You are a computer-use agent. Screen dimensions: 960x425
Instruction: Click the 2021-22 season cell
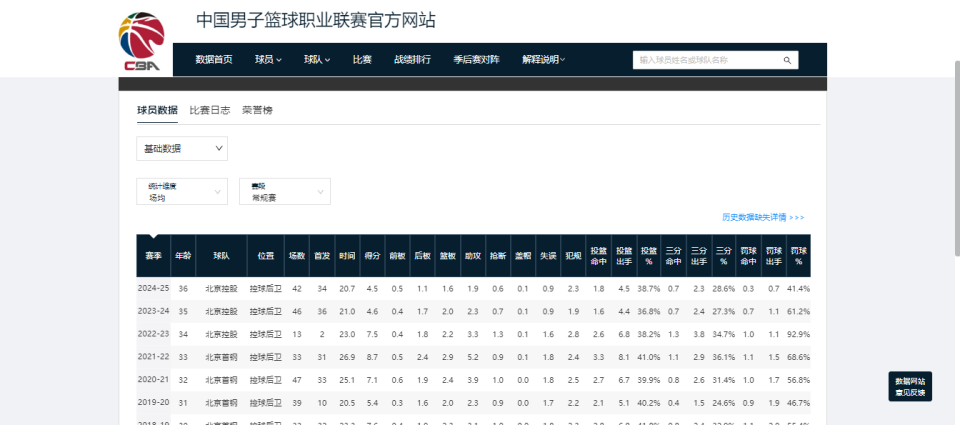154,357
